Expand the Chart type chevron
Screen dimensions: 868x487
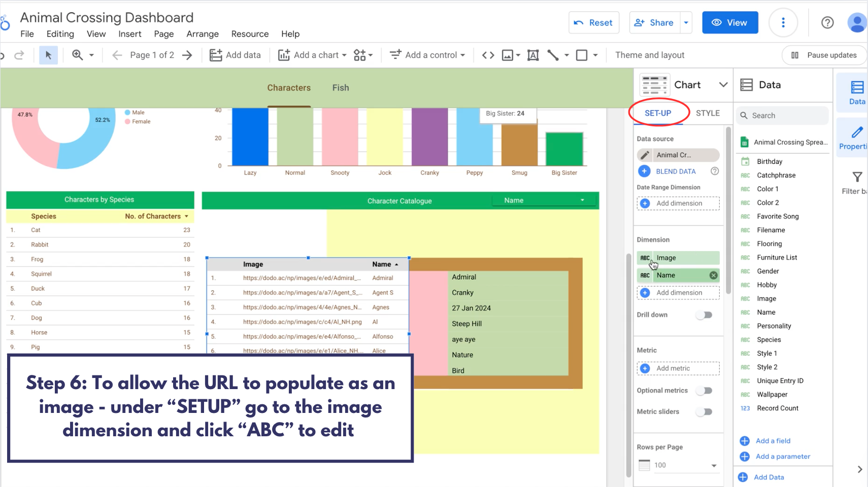[x=723, y=85]
